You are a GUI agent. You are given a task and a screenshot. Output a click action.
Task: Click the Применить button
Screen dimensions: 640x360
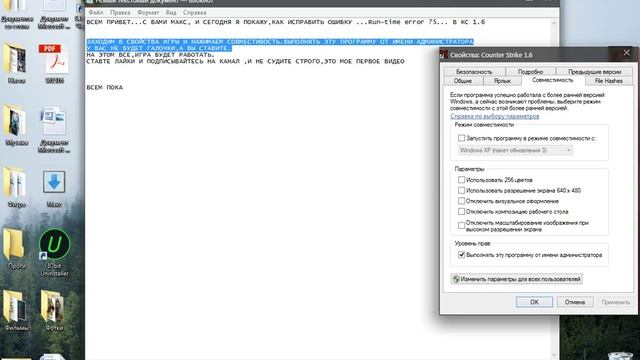tap(616, 302)
